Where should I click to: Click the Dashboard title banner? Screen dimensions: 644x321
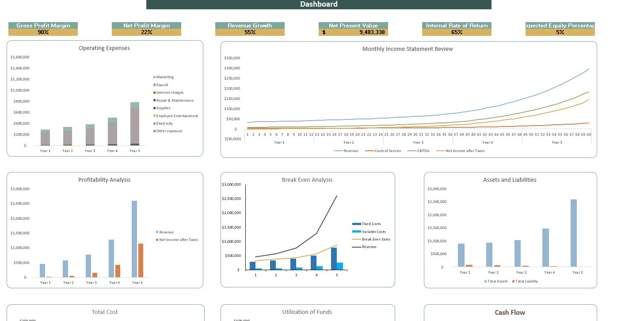coord(319,4)
